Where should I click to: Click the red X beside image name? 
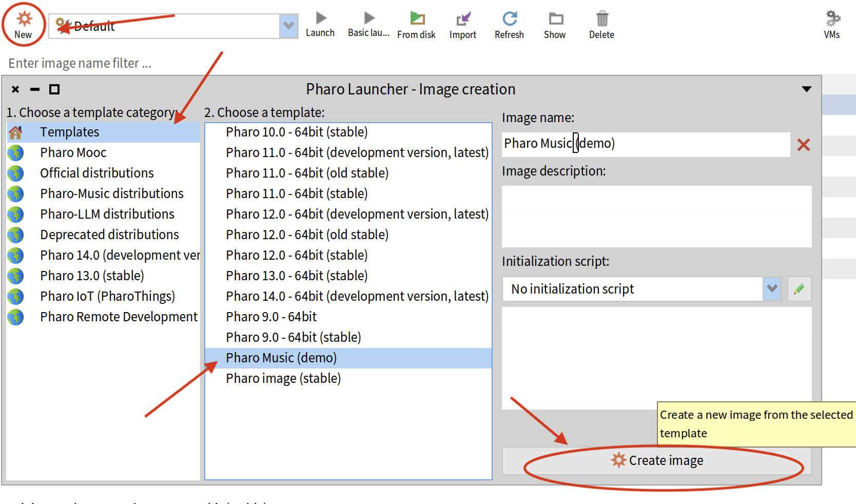coord(804,145)
